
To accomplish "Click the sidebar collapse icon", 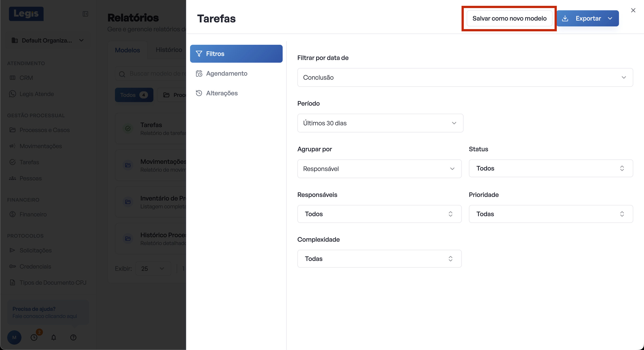I will [x=85, y=14].
